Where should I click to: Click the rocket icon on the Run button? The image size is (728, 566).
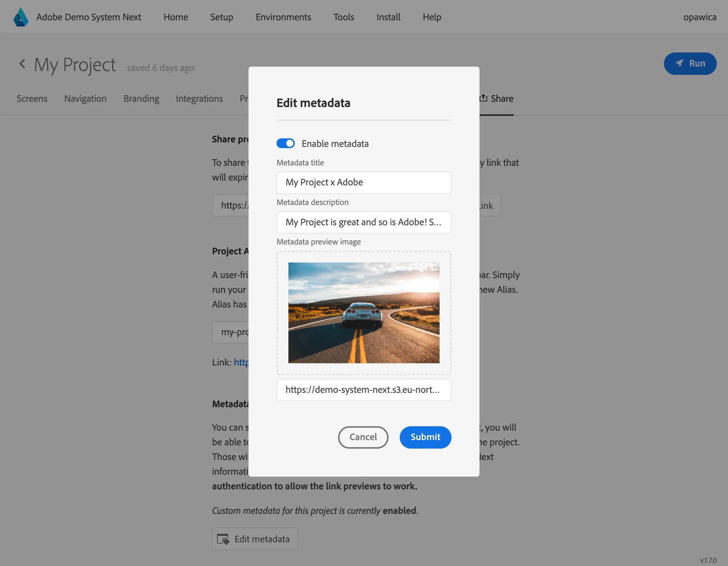679,63
